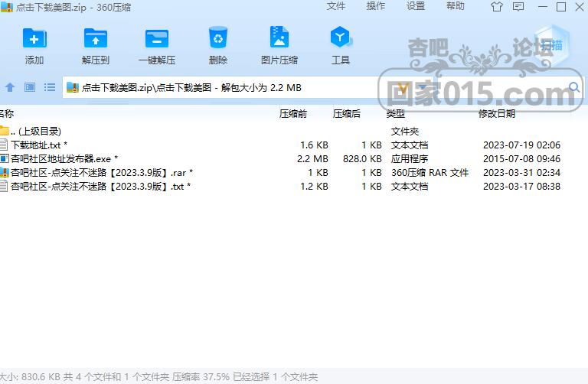Open the 设置 (Settings) menu
The width and height of the screenshot is (588, 384).
pos(416,6)
